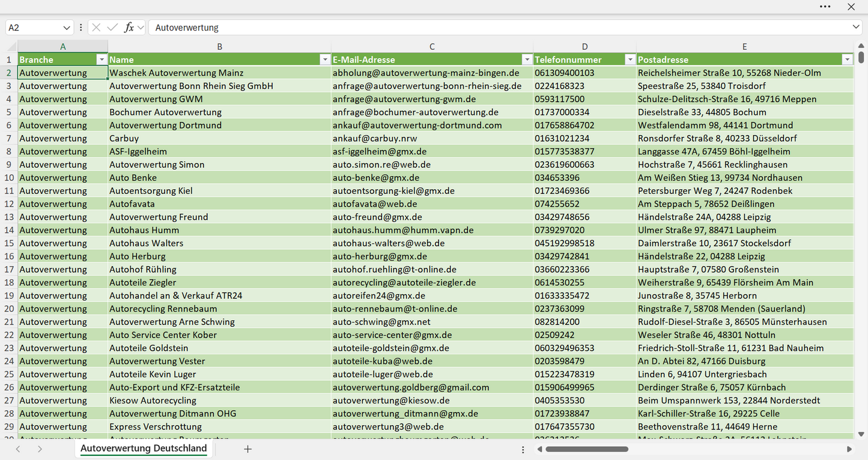The width and height of the screenshot is (868, 460).
Task: Select column A header
Action: tap(63, 46)
